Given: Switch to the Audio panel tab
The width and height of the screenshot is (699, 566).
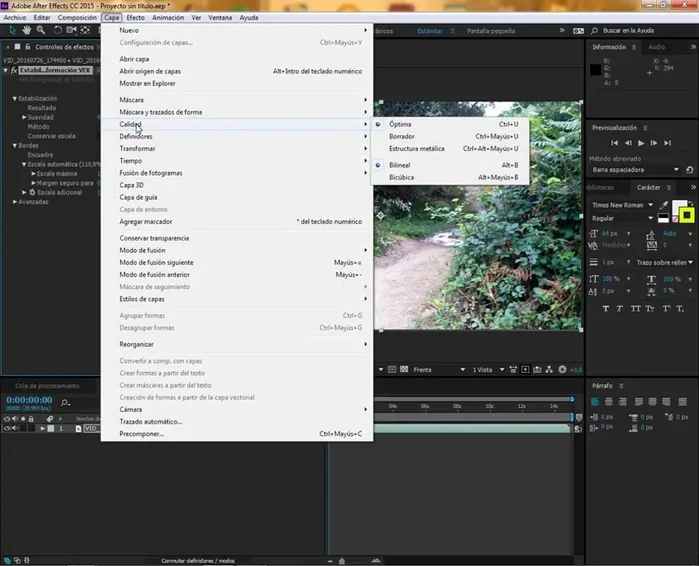Looking at the screenshot, I should (657, 46).
